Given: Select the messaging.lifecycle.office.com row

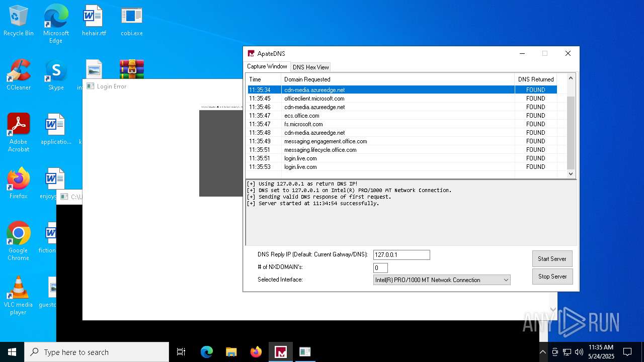Looking at the screenshot, I should (x=401, y=150).
